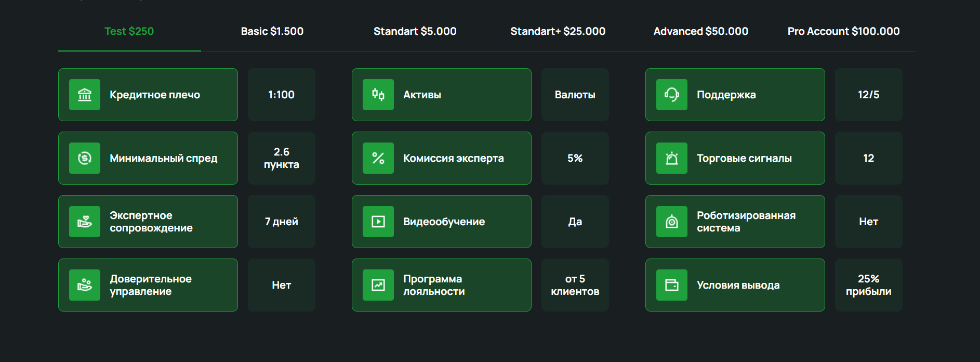Choose the Standart+ $25.000 tab
The image size is (980, 362).
558,31
